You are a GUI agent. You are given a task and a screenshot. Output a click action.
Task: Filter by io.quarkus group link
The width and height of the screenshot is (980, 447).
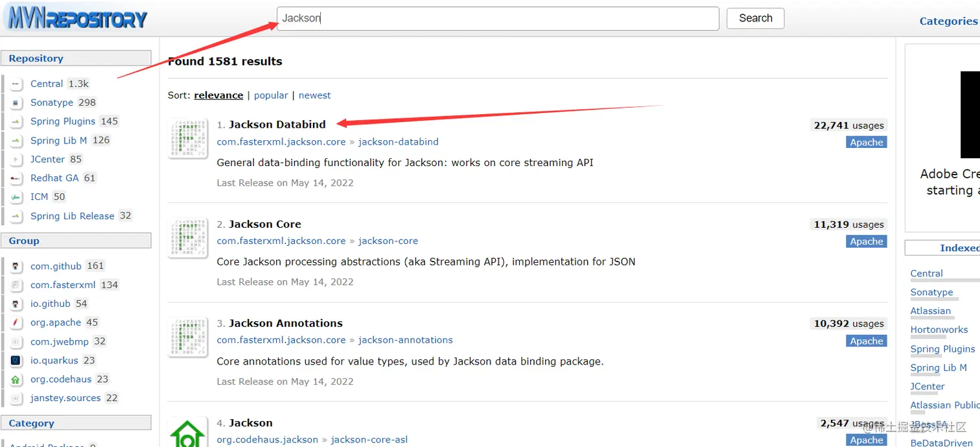pos(54,360)
